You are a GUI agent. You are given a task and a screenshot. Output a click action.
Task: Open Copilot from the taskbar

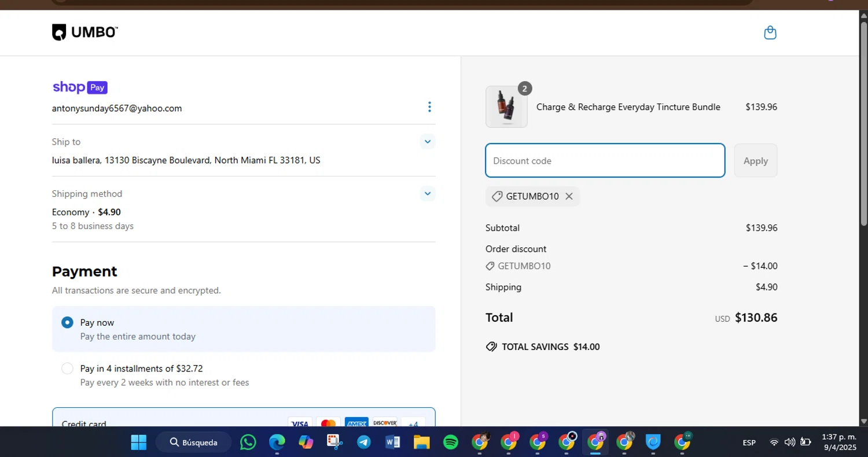tap(306, 443)
